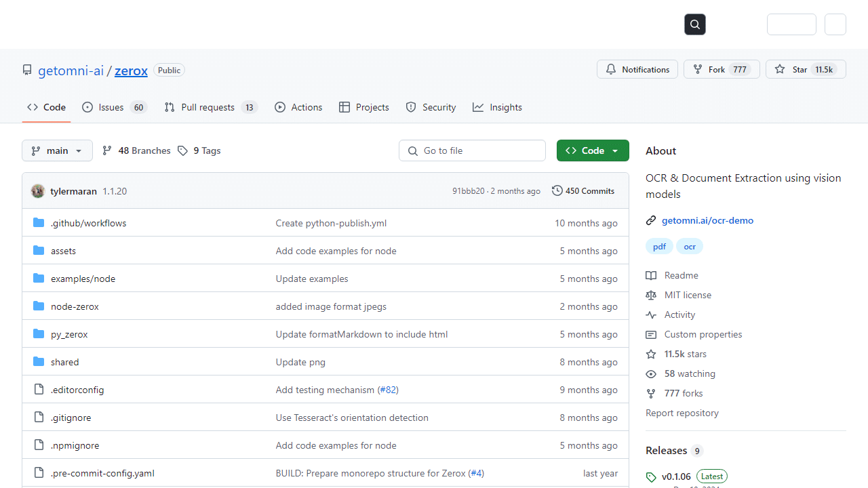View the 450 Commits history
This screenshot has width=868, height=488.
coord(583,191)
